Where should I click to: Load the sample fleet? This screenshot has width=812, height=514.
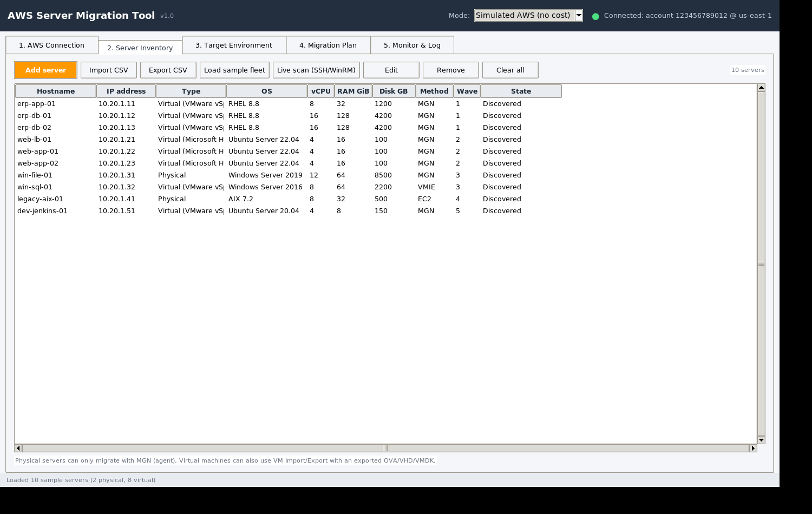click(234, 70)
